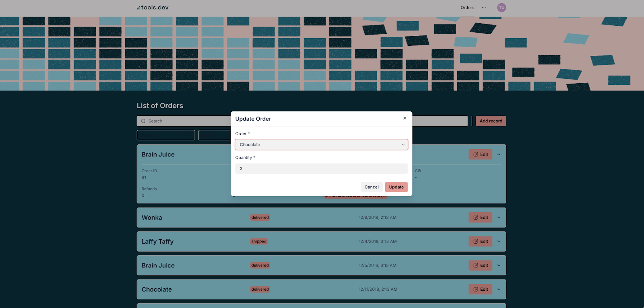
Task: Expand the Chocolate order details
Action: 499,290
